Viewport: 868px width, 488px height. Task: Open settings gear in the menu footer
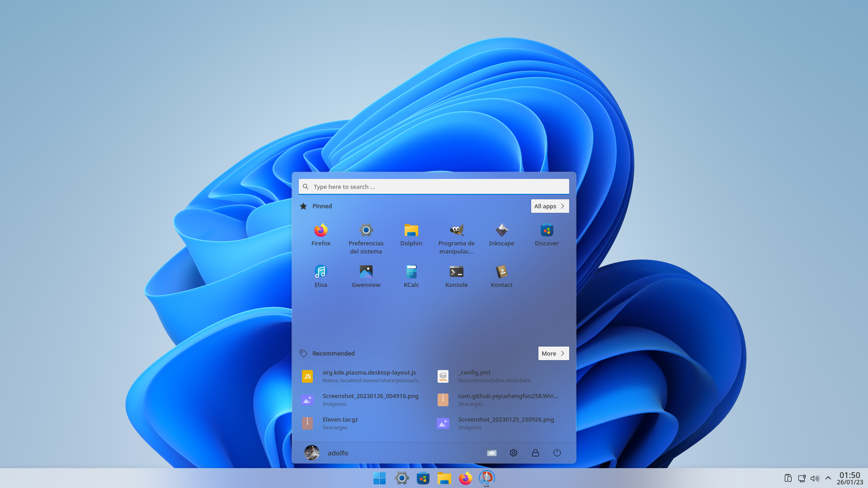[514, 453]
